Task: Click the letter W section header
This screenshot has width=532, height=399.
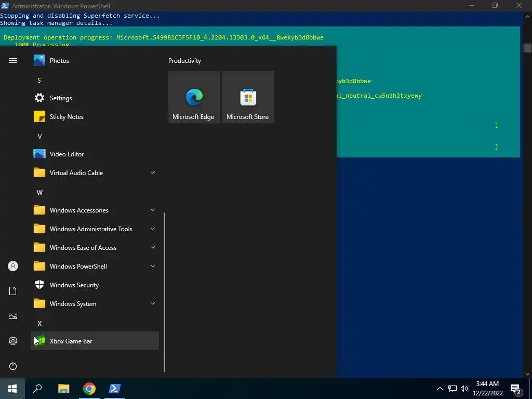Action: 39,192
